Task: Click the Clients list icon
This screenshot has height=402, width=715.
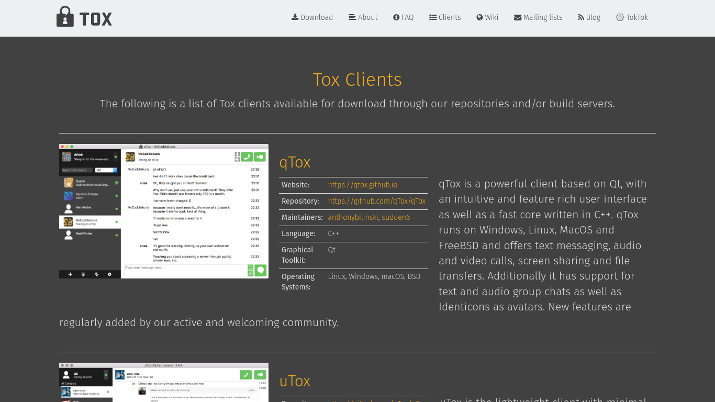Action: [x=433, y=17]
